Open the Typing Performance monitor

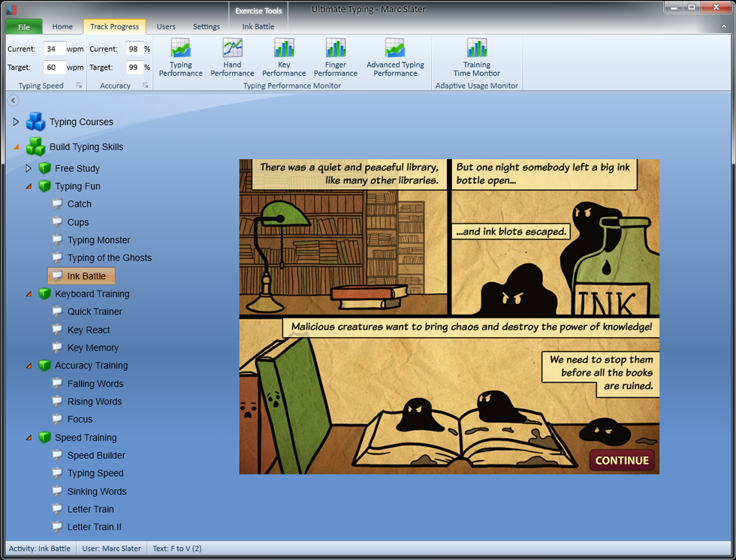click(x=180, y=58)
